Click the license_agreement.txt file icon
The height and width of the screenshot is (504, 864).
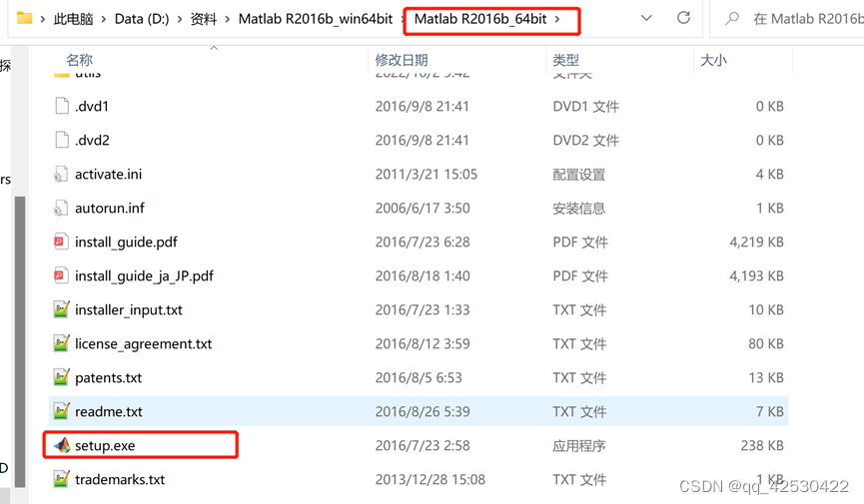pos(61,343)
